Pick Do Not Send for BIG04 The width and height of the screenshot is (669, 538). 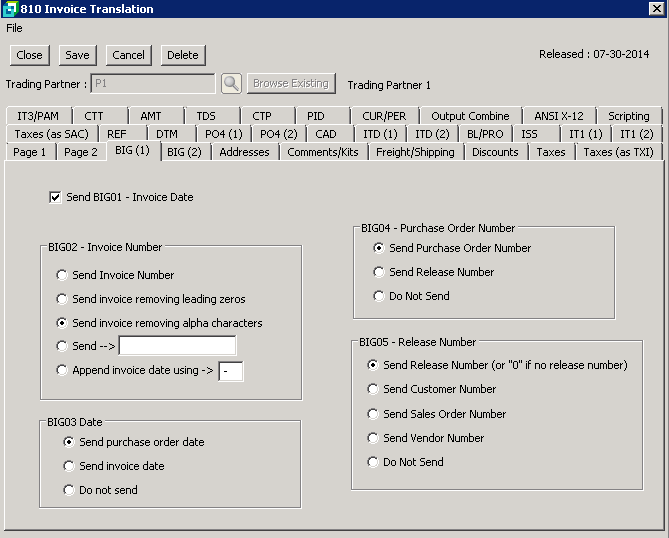coord(379,296)
